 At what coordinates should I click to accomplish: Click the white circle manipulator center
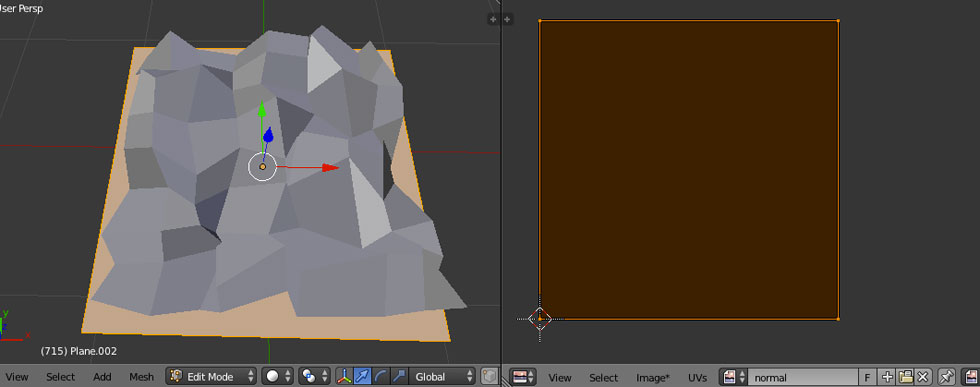pyautogui.click(x=262, y=167)
